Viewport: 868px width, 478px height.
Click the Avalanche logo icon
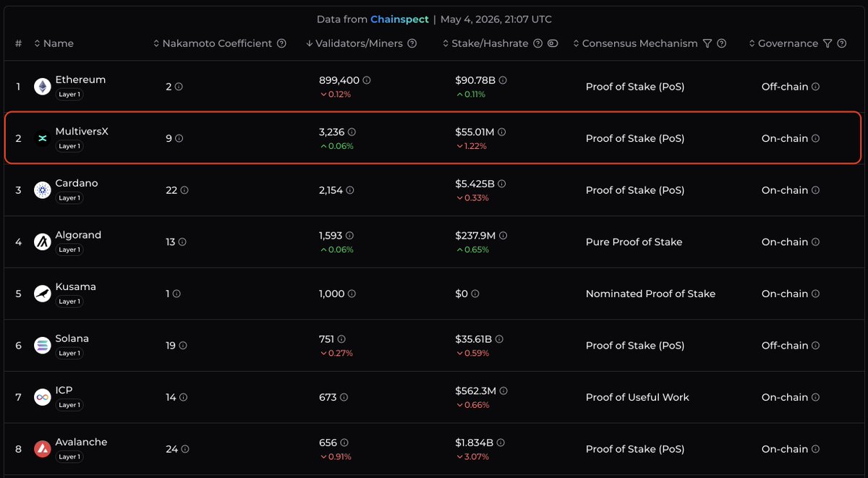pos(43,449)
